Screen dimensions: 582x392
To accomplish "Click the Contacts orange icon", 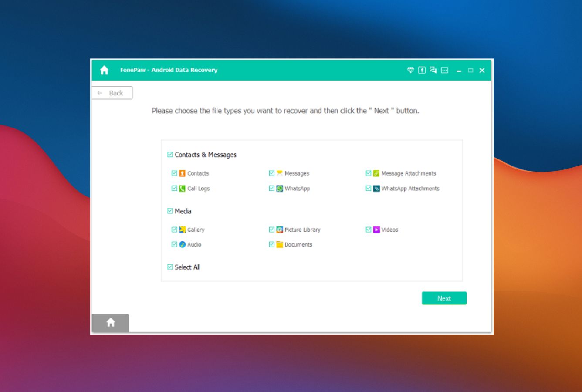I will [x=182, y=173].
